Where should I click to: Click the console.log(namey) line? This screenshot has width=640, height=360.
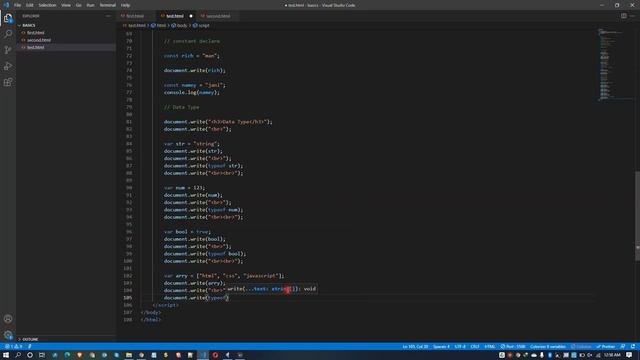pyautogui.click(x=192, y=92)
